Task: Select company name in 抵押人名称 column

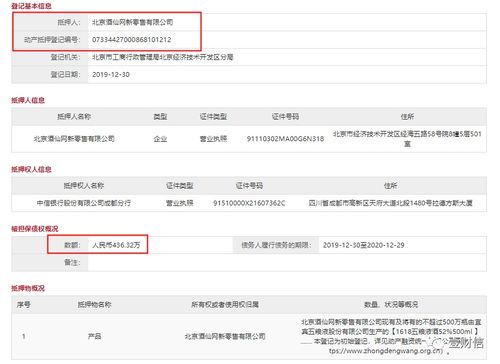Action: (74, 139)
